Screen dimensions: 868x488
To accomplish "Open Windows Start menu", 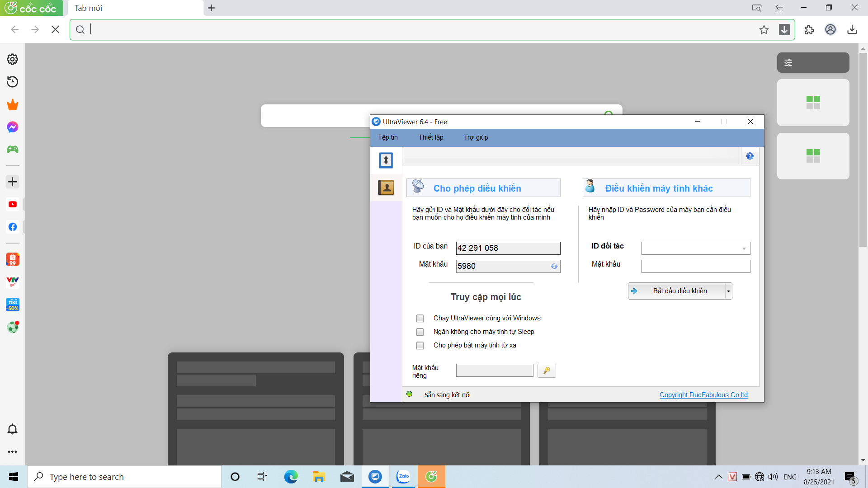I will click(x=14, y=477).
